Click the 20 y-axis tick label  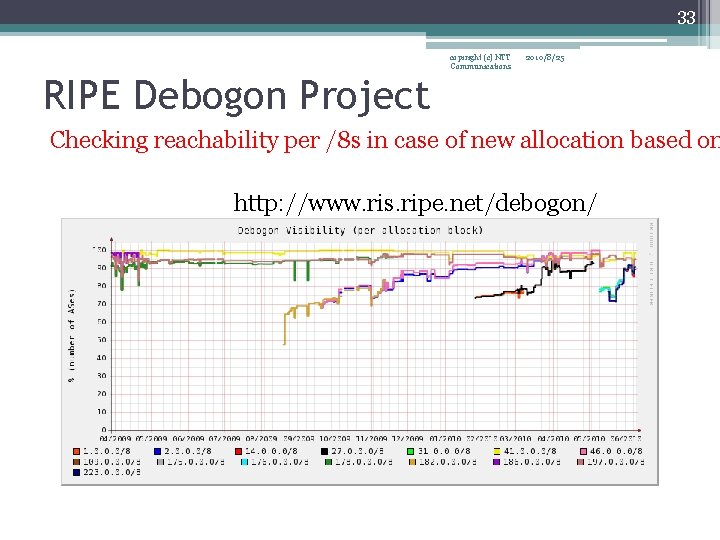(101, 394)
